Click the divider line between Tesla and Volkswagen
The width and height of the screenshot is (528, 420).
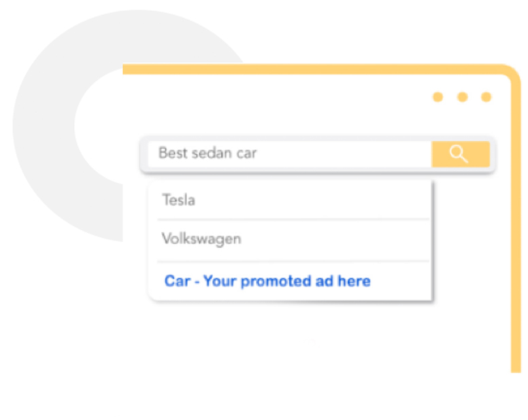point(293,220)
